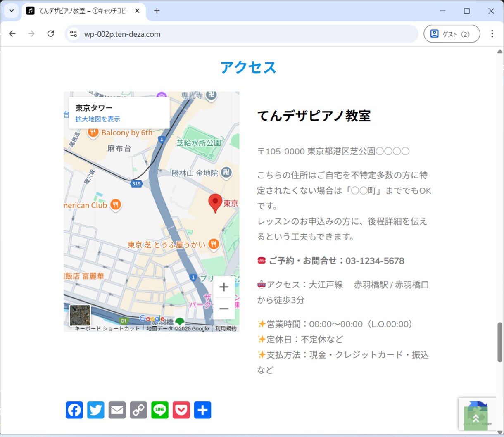Screen dimensions: 504x437
Task: Select the てんデザピアノ教室 browser tab
Action: click(x=83, y=11)
